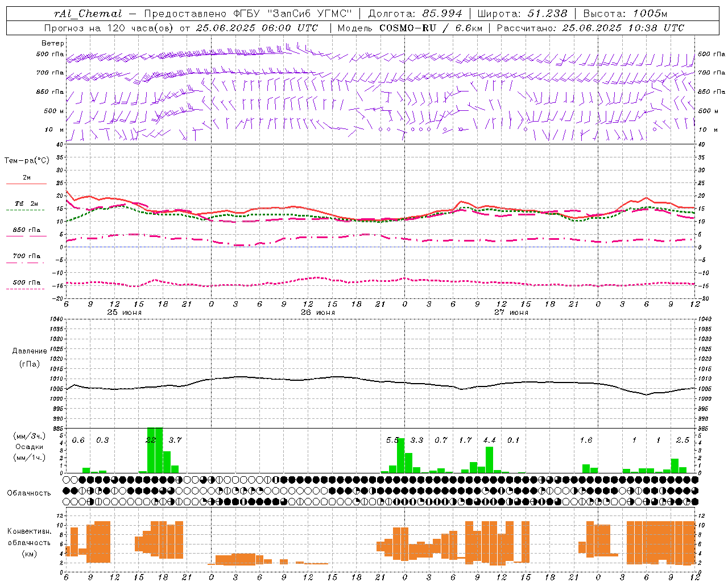Click the "Облачность" cloud cover label
728x582 pixels.
(x=29, y=493)
